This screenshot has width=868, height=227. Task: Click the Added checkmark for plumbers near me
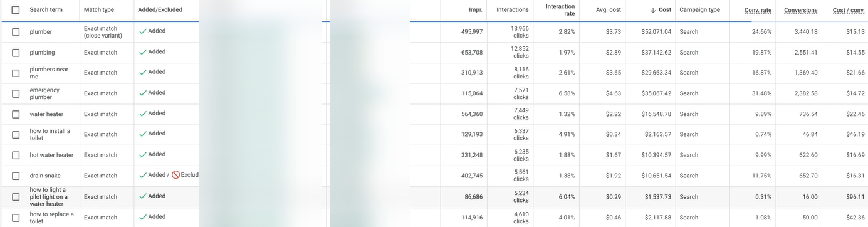142,72
